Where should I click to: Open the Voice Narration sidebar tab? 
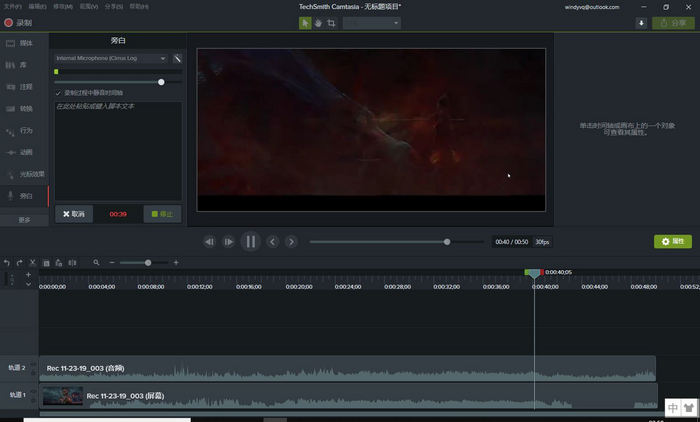(24, 196)
